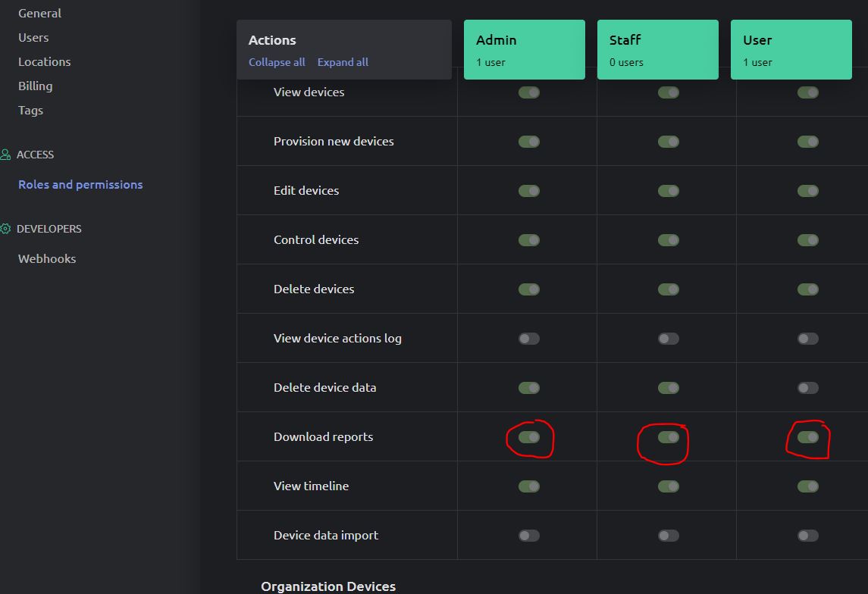Enable View device actions log for Admin
This screenshot has height=594, width=868.
click(529, 339)
